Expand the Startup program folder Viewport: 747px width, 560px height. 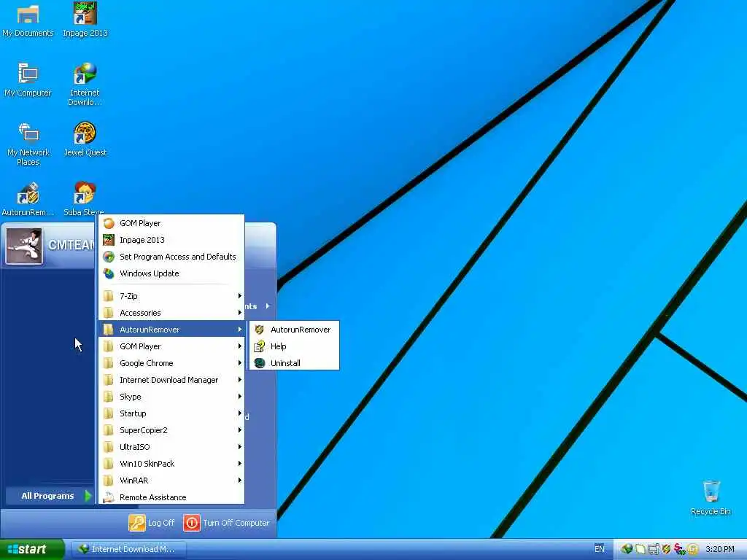click(171, 413)
